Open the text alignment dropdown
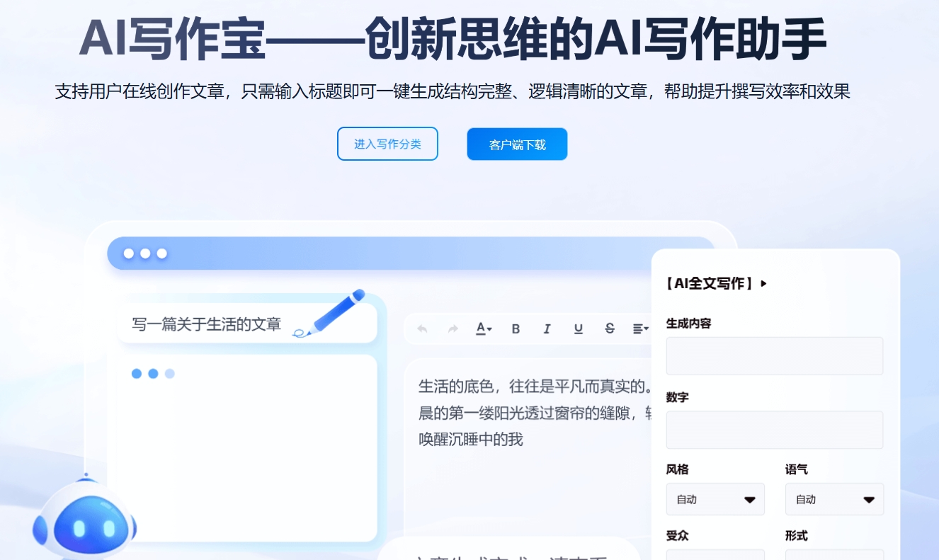Image resolution: width=939 pixels, height=560 pixels. [x=641, y=328]
